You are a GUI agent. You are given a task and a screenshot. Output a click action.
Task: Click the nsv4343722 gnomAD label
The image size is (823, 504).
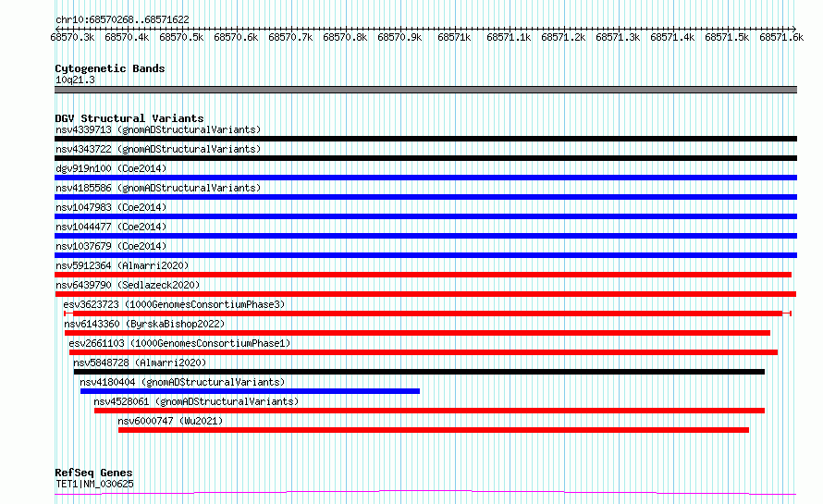tap(158, 149)
